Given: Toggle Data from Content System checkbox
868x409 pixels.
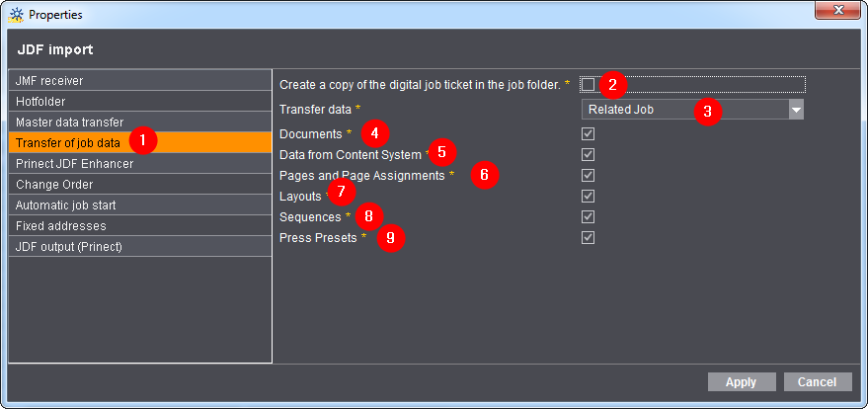Looking at the screenshot, I should 589,154.
